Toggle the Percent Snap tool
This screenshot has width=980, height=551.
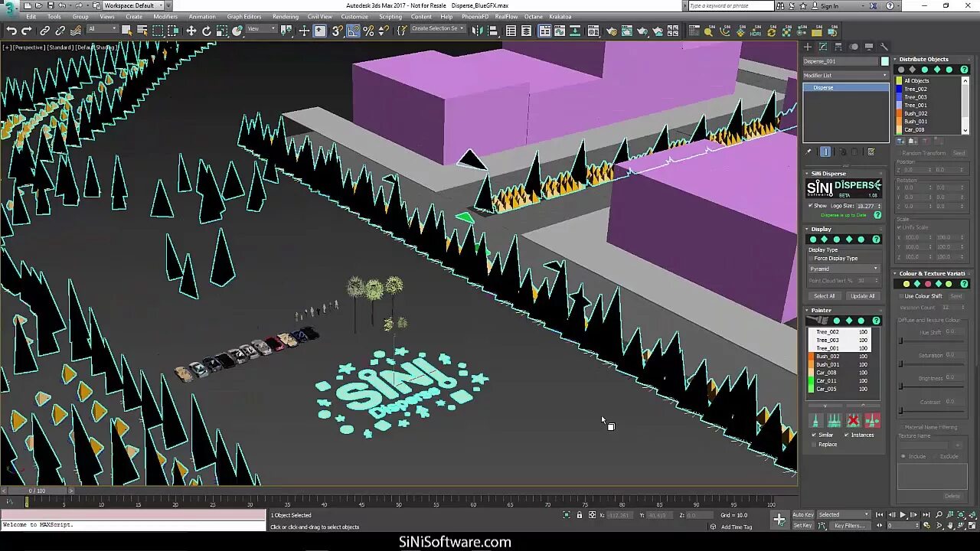coord(368,31)
